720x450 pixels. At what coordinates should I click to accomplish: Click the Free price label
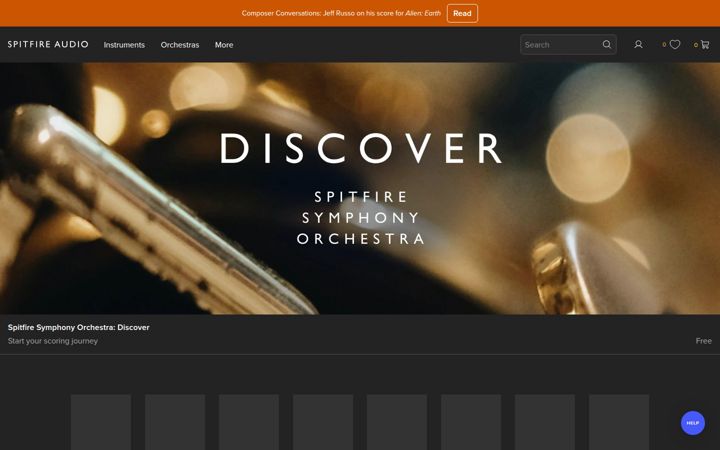tap(703, 341)
